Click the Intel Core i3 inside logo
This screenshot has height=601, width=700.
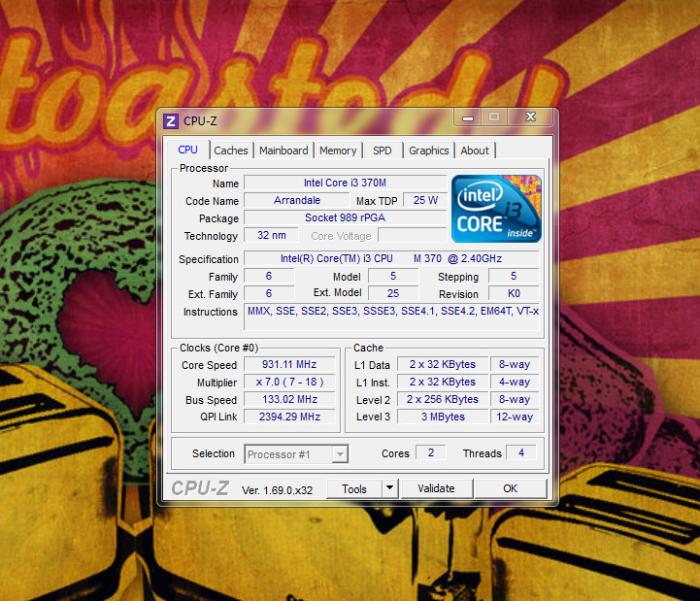pyautogui.click(x=496, y=209)
